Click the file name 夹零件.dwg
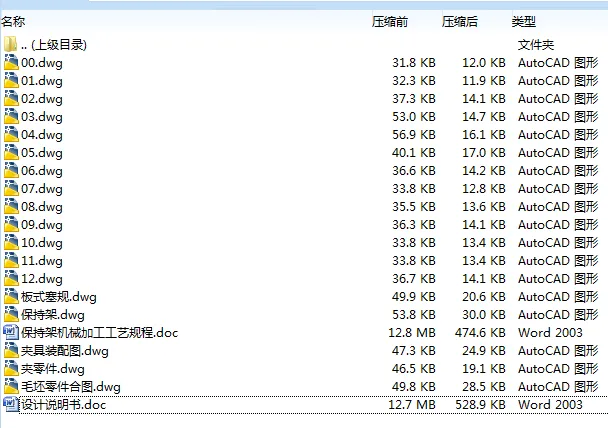The image size is (608, 428). click(x=53, y=369)
